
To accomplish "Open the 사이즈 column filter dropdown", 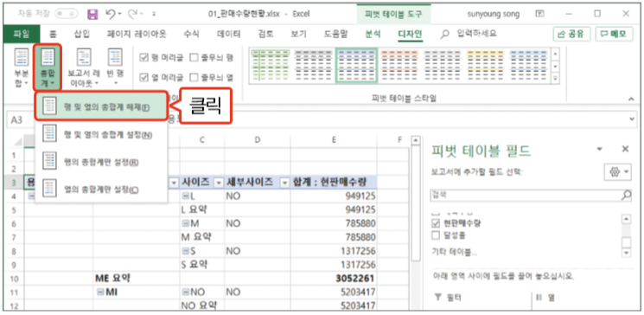I will [x=219, y=183].
